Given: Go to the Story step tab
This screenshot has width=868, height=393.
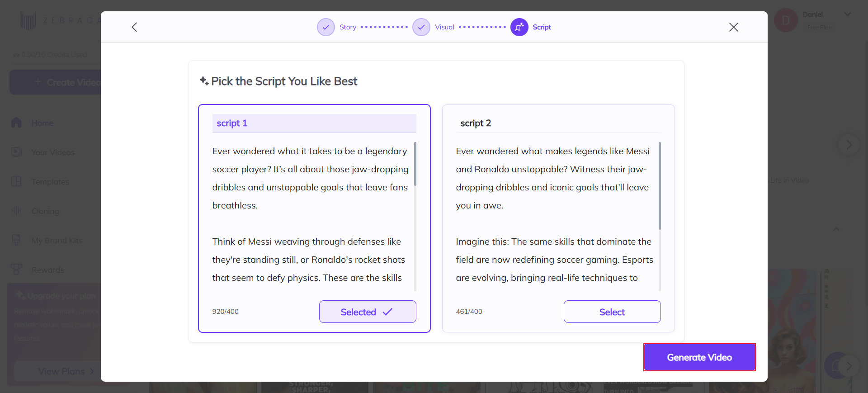Looking at the screenshot, I should (x=348, y=27).
